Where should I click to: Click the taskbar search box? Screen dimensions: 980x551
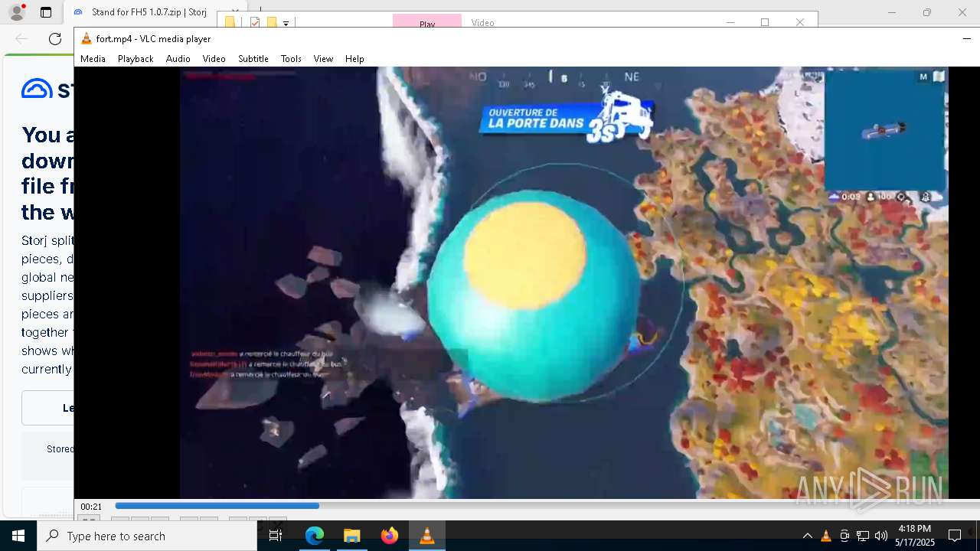[147, 536]
